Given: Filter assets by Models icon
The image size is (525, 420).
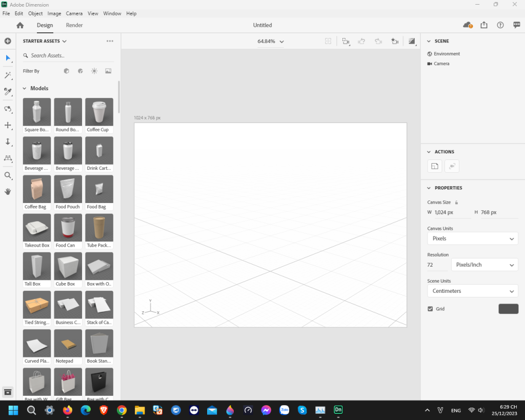Looking at the screenshot, I should pyautogui.click(x=66, y=71).
